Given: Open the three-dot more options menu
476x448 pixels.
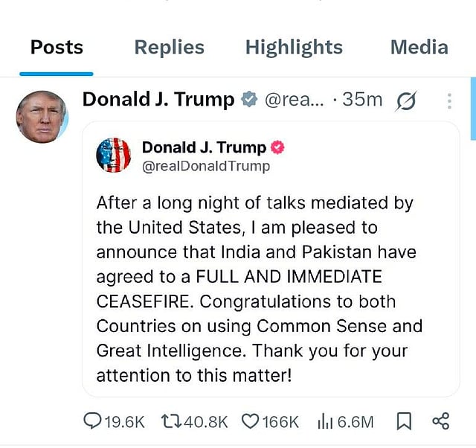Looking at the screenshot, I should (449, 100).
